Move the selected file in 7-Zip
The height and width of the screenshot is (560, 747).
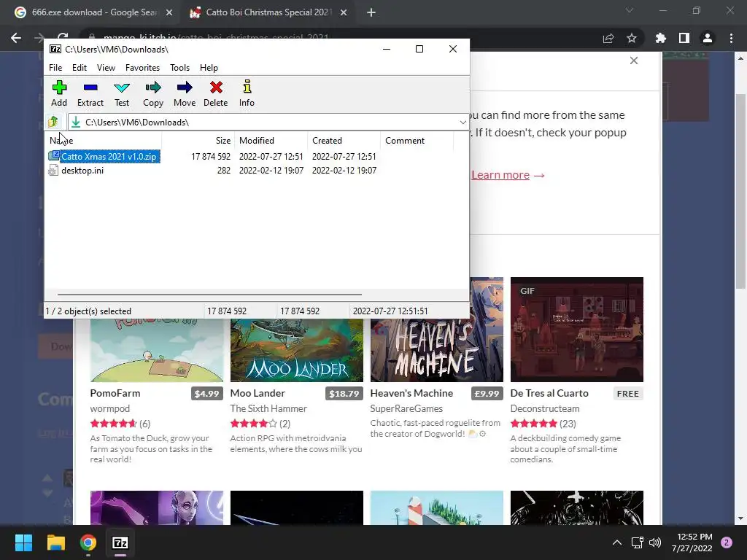click(185, 94)
